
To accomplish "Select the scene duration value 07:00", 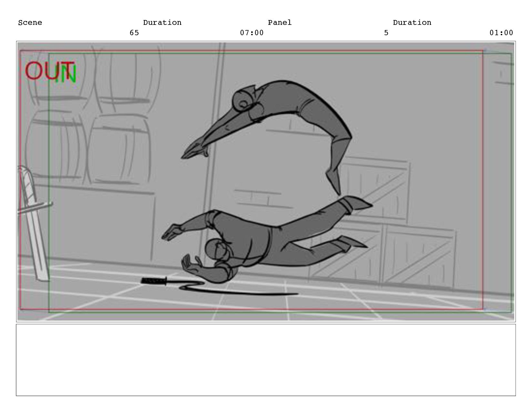I will (x=252, y=33).
